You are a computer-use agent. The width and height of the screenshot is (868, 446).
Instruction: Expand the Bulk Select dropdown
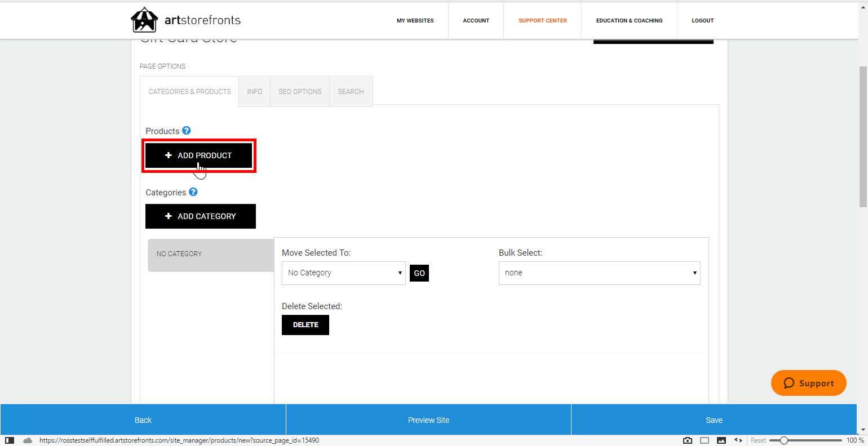pos(599,273)
